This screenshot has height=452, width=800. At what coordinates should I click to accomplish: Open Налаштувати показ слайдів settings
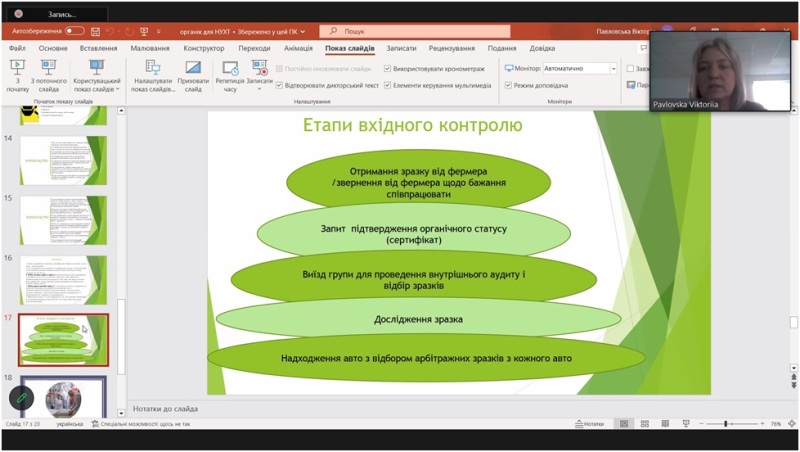point(153,76)
